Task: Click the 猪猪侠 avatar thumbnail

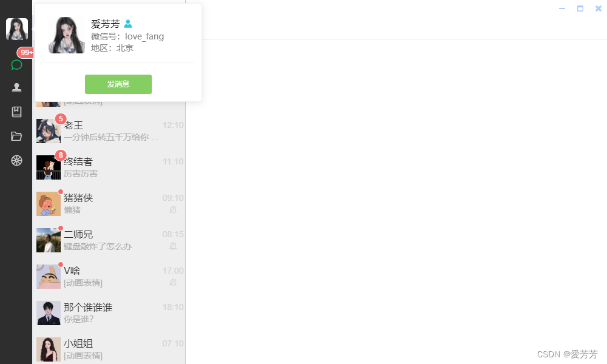Action: pyautogui.click(x=49, y=204)
